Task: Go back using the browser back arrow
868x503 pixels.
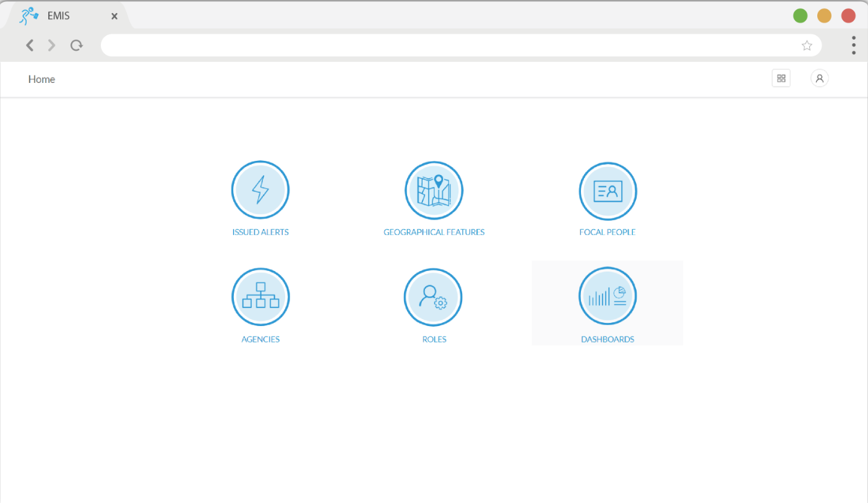Action: 29,45
